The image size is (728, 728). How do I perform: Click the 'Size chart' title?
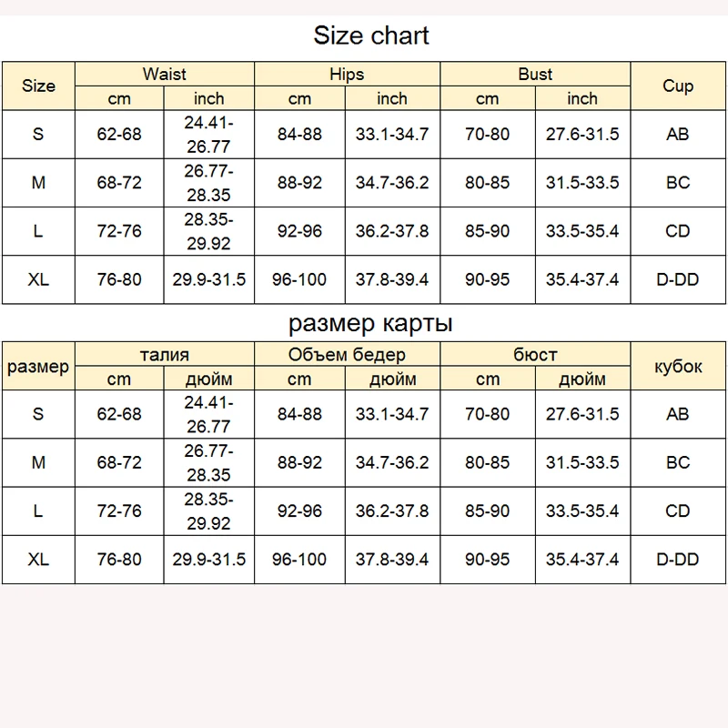coord(370,35)
